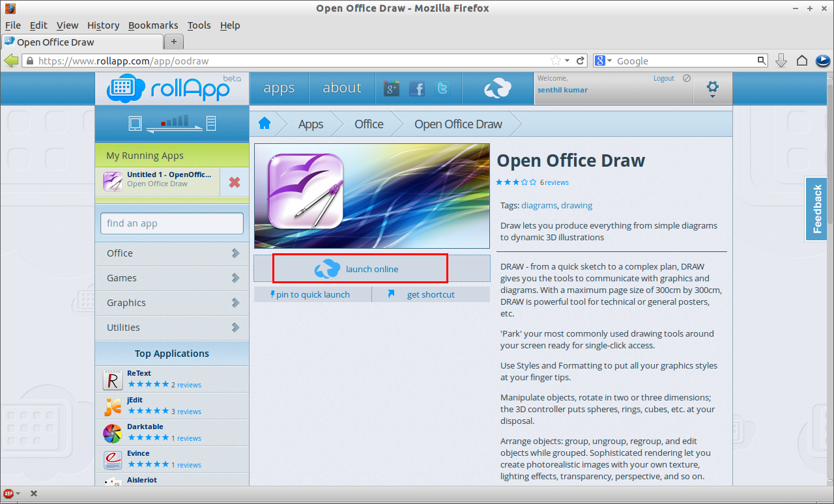The height and width of the screenshot is (504, 834).
Task: Click the jEdit app icon
Action: coord(113,406)
